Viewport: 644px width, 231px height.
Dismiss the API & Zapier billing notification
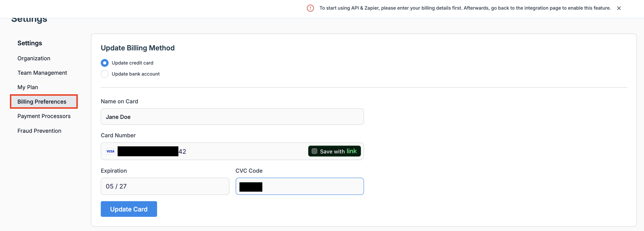click(x=619, y=8)
